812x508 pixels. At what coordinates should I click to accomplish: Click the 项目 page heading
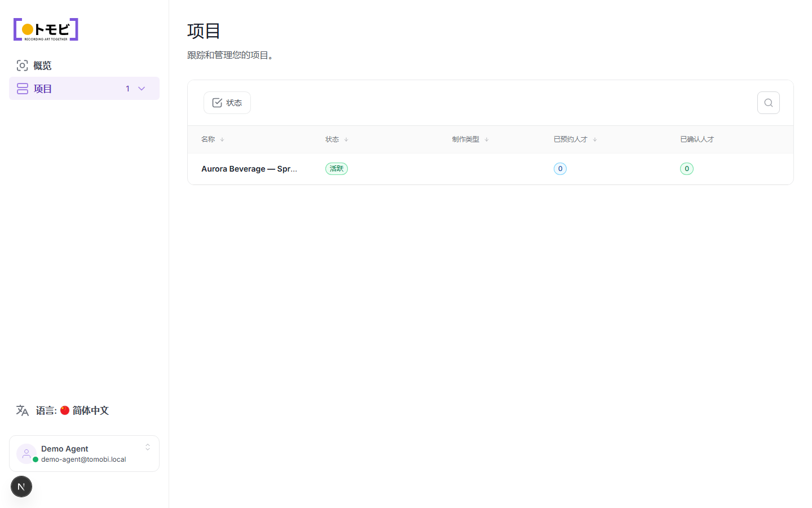coord(204,30)
